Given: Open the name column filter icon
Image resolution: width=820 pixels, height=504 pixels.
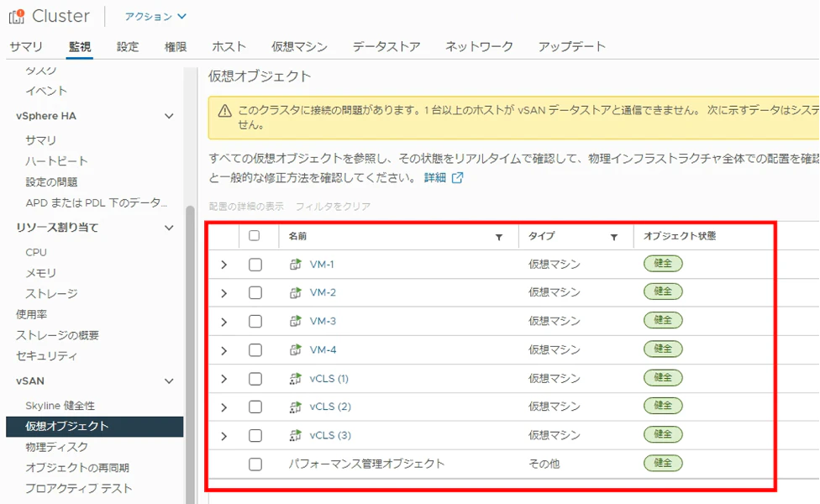Looking at the screenshot, I should coord(499,238).
